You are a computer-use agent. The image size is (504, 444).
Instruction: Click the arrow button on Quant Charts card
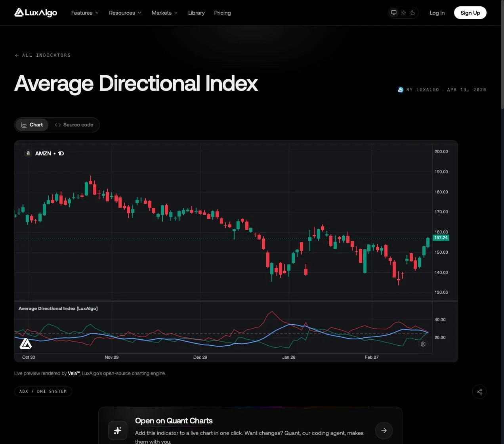[384, 430]
